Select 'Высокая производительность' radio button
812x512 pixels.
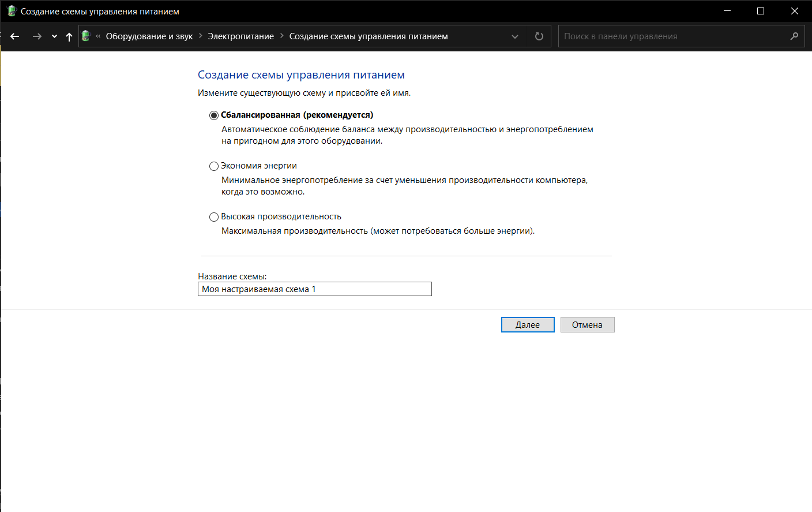(x=214, y=217)
